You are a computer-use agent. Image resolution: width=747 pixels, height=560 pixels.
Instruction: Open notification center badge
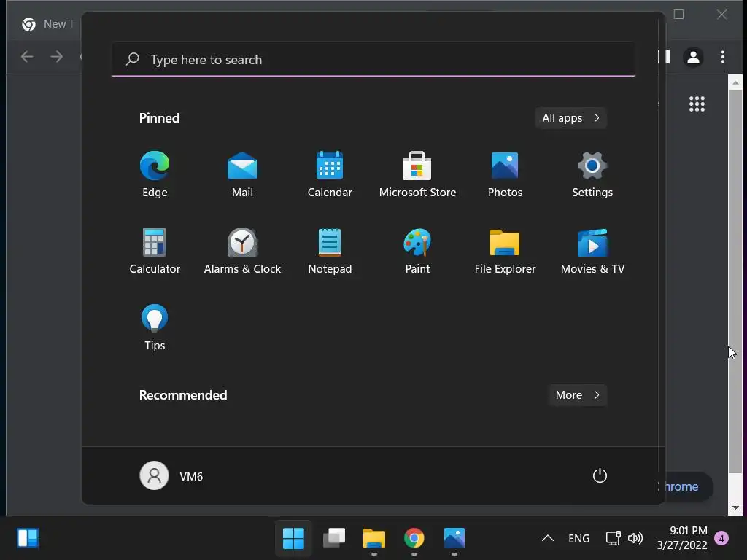(721, 539)
